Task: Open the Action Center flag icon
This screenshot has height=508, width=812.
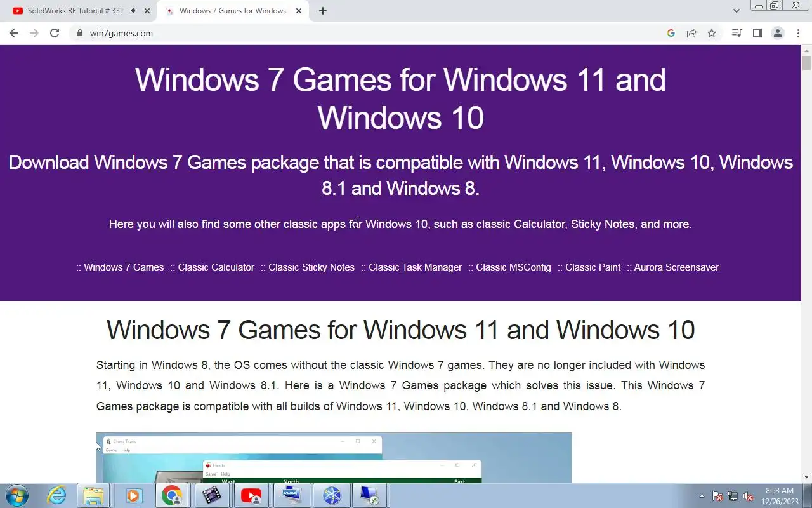Action: [x=717, y=496]
